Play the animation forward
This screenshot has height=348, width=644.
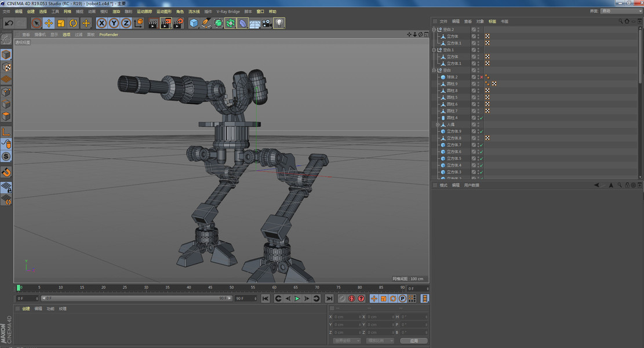[x=297, y=299]
